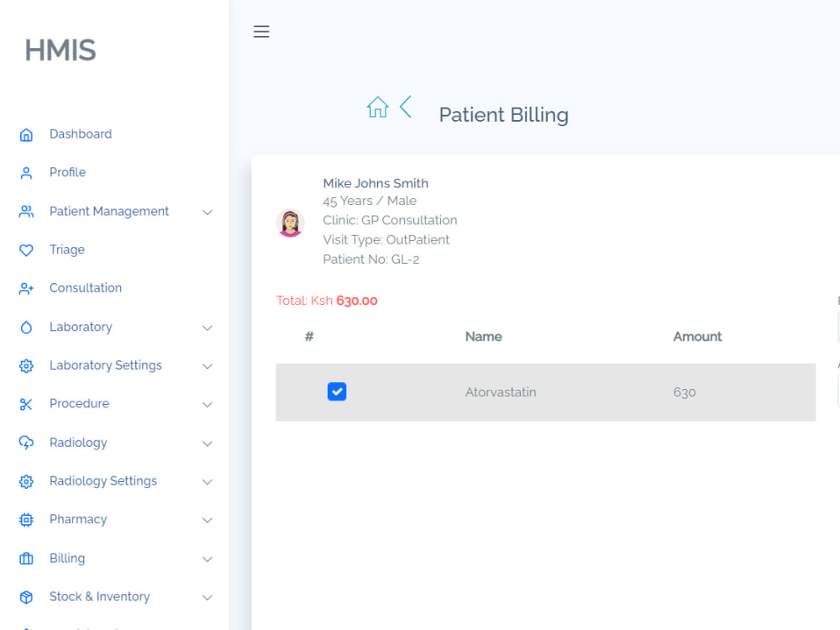Screen dimensions: 840x630
Task: Click the Patient No: GL-2 text
Action: click(x=370, y=260)
